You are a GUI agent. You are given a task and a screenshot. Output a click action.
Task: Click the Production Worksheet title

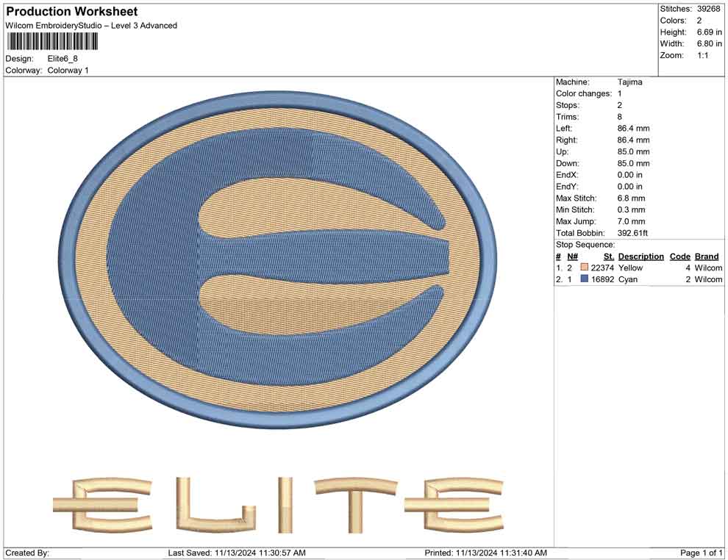point(71,11)
